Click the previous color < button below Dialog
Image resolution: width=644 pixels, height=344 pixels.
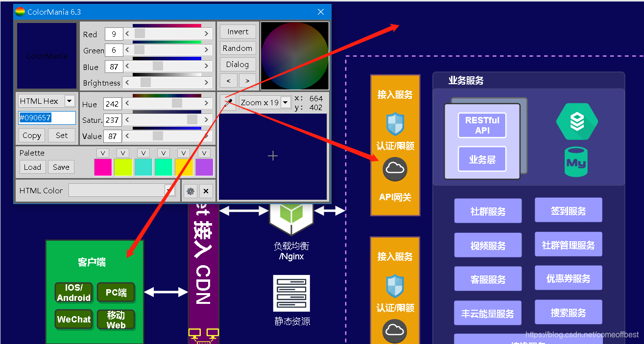tap(229, 80)
